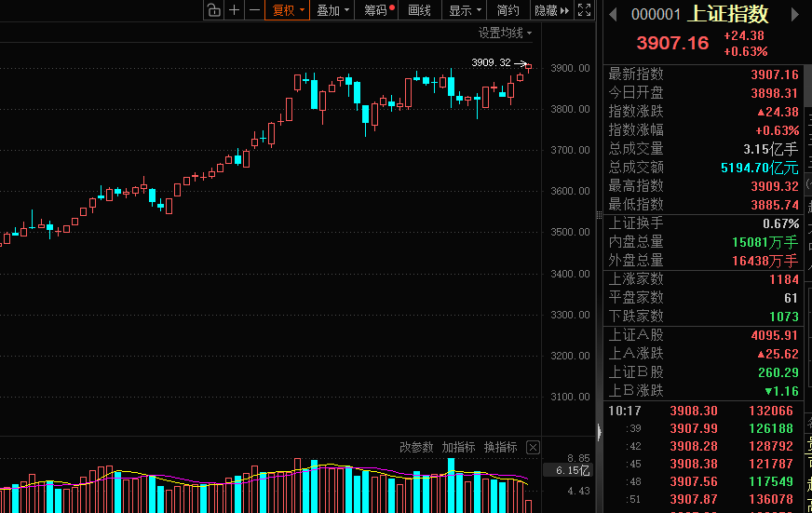Close the volume indicator panel
812x513 pixels.
[533, 448]
